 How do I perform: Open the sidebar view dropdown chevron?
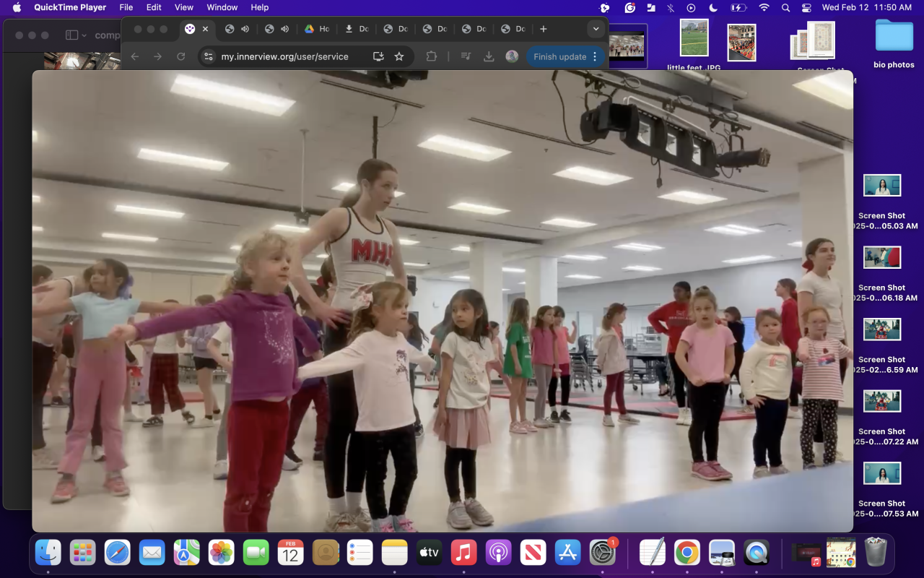point(84,35)
